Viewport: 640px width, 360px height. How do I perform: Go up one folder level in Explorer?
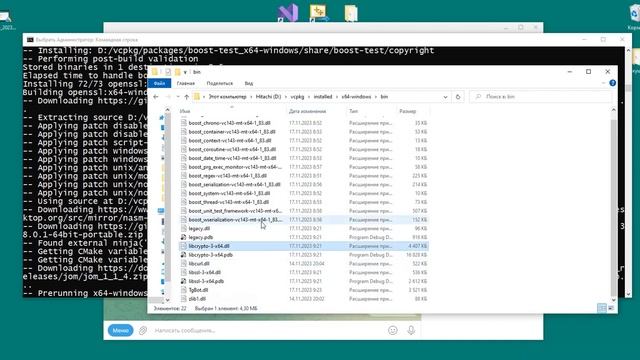pos(187,97)
